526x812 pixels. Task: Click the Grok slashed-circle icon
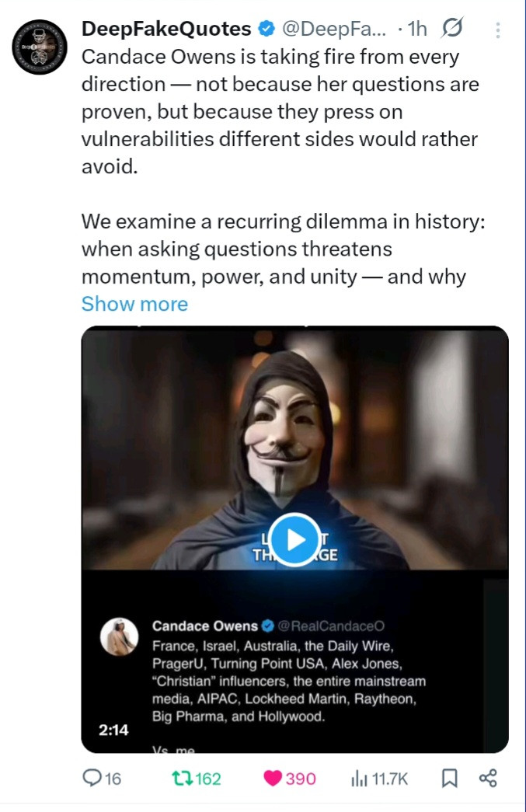click(x=451, y=30)
